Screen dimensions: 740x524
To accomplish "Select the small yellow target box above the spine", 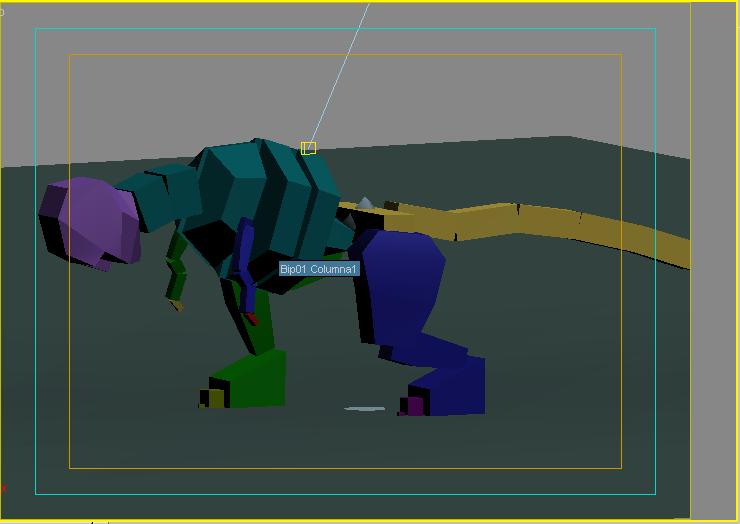I will 308,148.
